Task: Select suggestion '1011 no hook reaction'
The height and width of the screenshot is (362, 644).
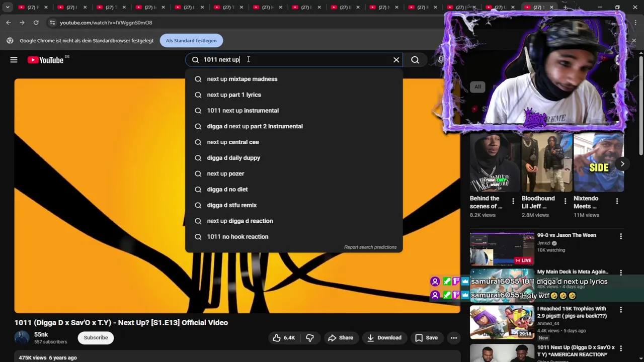Action: (294, 237)
